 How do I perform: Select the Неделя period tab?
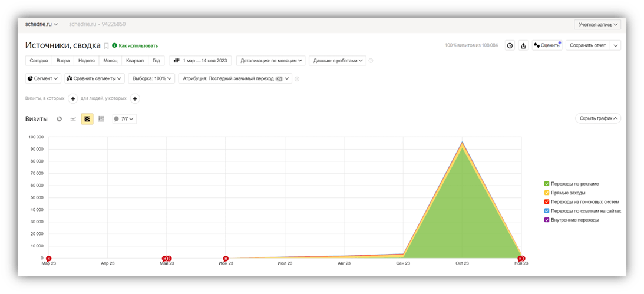point(86,60)
